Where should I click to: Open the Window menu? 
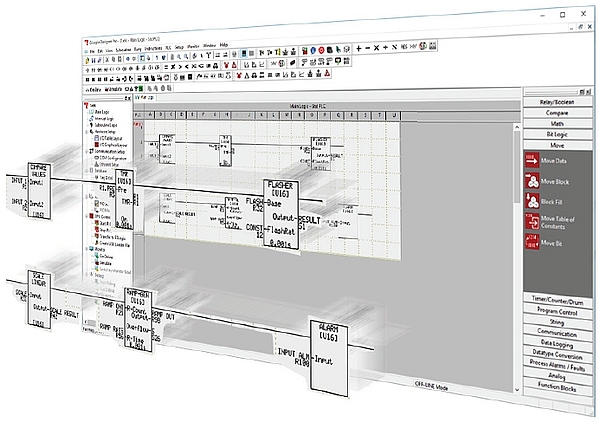coord(210,45)
